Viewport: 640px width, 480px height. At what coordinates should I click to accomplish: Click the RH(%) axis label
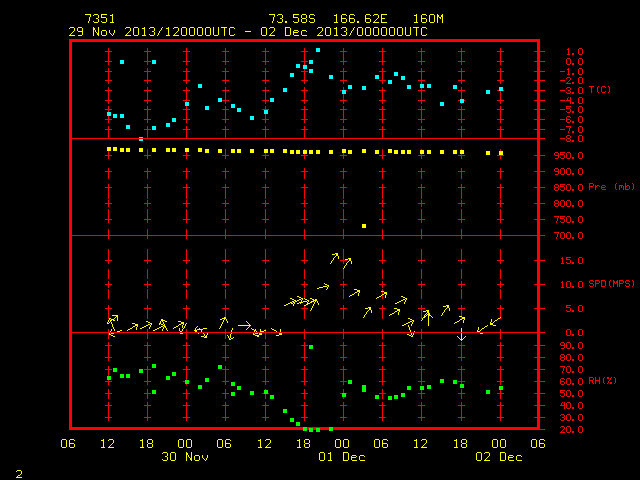point(602,380)
